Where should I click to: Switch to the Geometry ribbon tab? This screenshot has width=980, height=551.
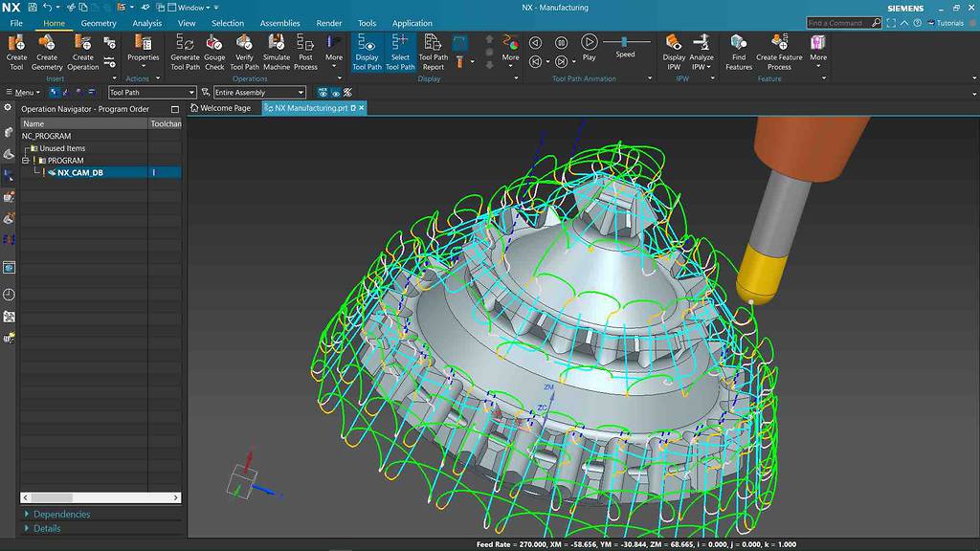tap(99, 23)
